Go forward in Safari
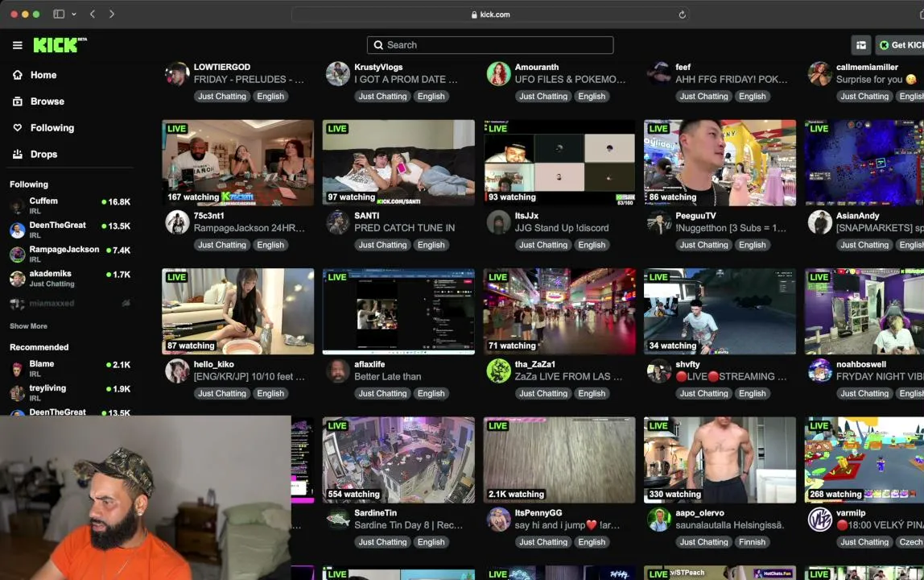This screenshot has width=924, height=580. pos(111,14)
